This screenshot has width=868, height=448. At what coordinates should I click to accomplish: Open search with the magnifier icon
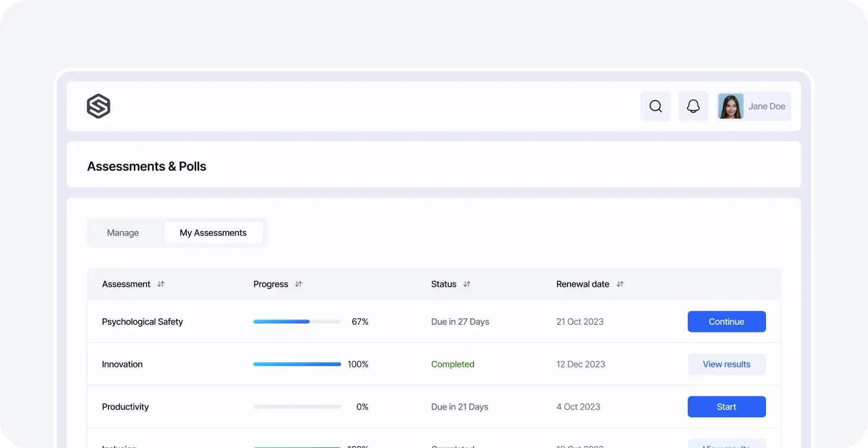coord(656,106)
